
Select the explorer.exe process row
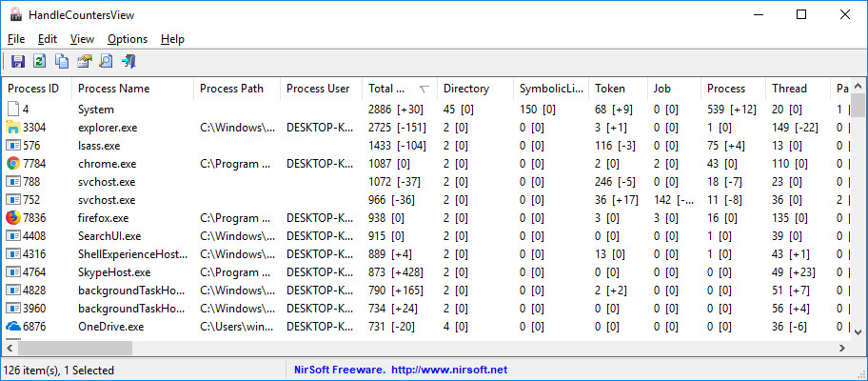click(107, 128)
